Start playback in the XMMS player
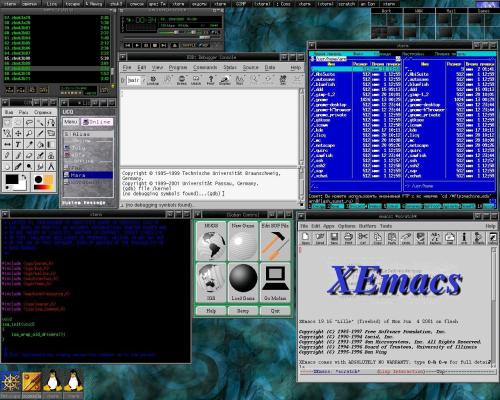Screen dimensions: 500x400 click(137, 45)
